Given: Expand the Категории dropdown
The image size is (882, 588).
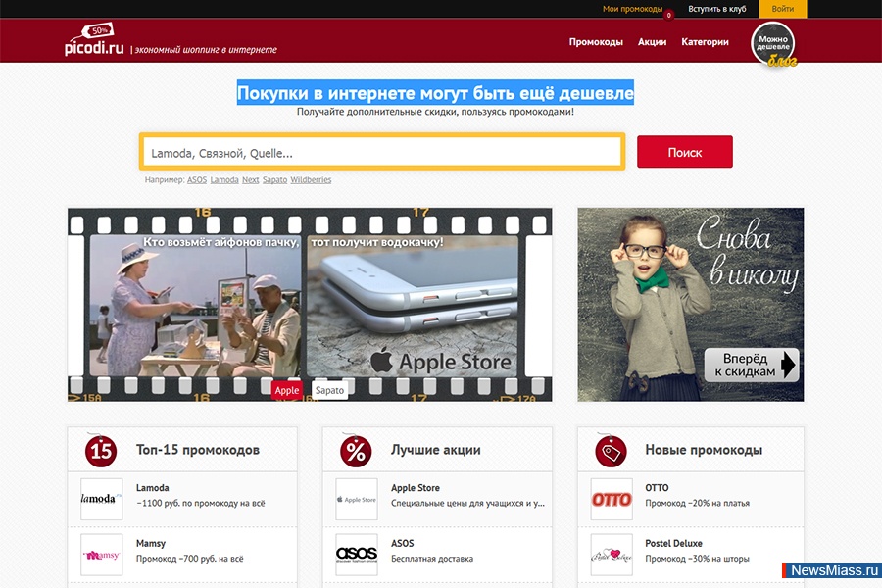Looking at the screenshot, I should (x=705, y=42).
